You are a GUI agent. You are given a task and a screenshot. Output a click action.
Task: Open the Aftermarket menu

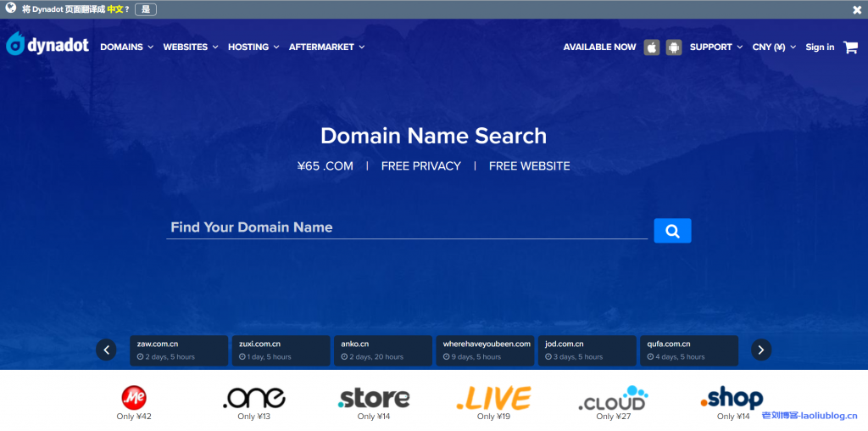pos(326,48)
